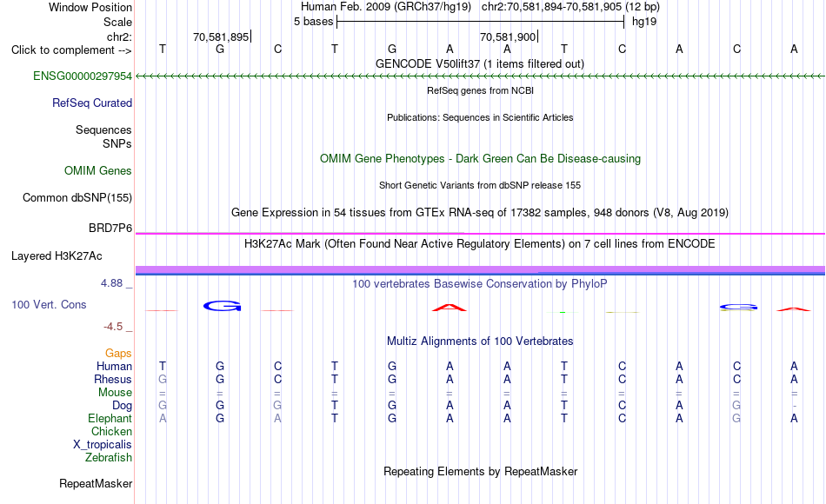Screen dimensions: 826x504
Task: Click the 70,581,900 coordinate marker
Action: (x=508, y=36)
